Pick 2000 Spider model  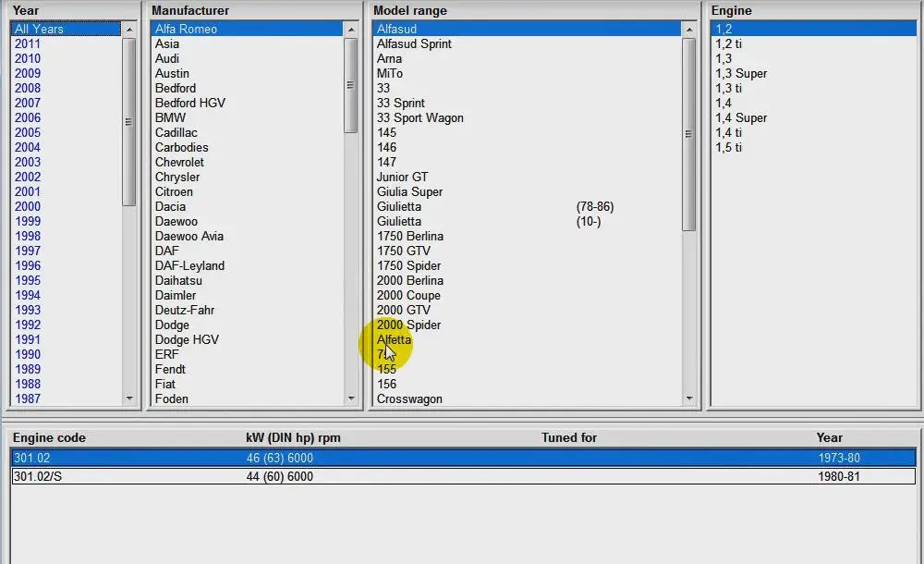(x=409, y=325)
